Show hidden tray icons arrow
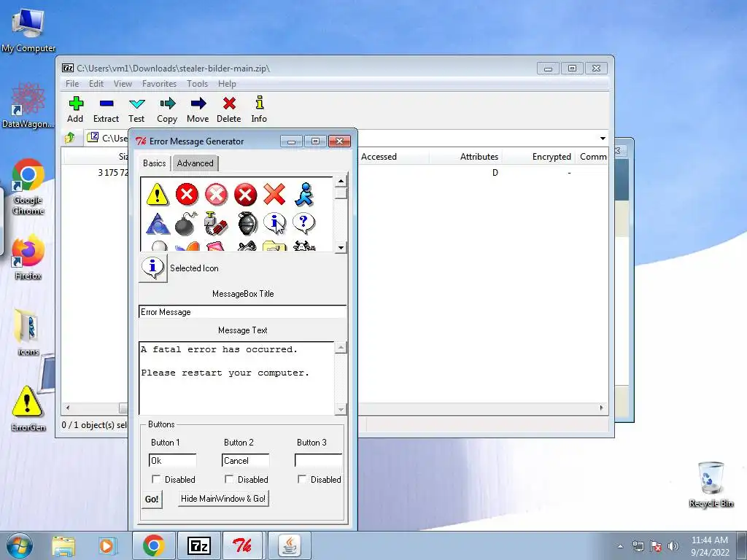 620,546
